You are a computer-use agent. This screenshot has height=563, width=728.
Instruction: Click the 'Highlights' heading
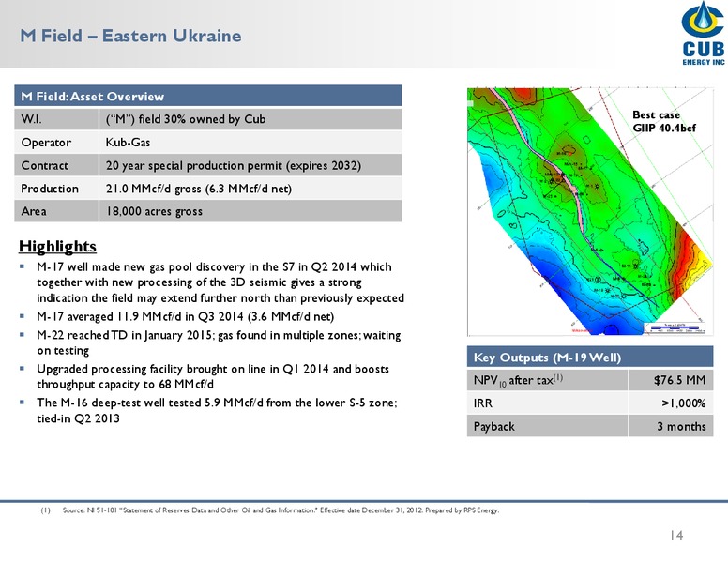[x=57, y=246]
